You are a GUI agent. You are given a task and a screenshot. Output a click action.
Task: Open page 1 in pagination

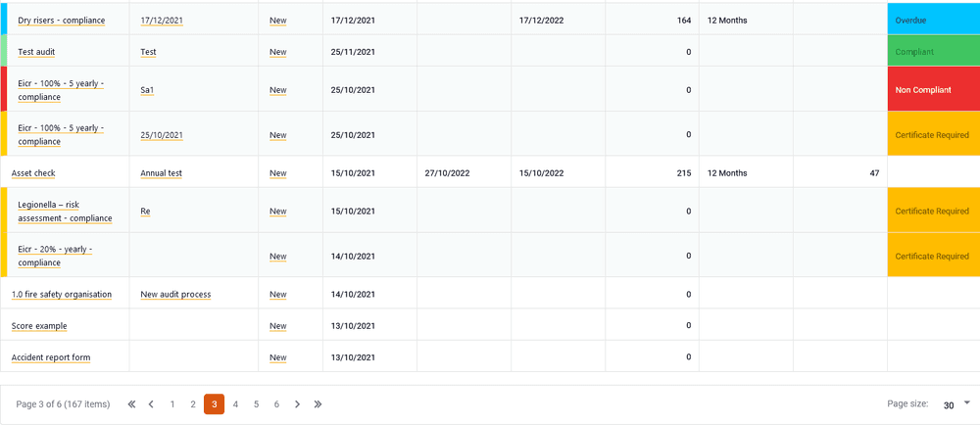tap(172, 404)
